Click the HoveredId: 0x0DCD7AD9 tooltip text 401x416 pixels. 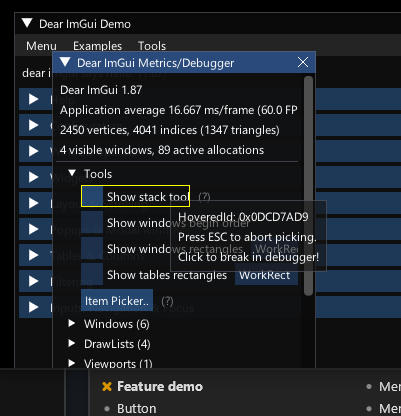243,217
